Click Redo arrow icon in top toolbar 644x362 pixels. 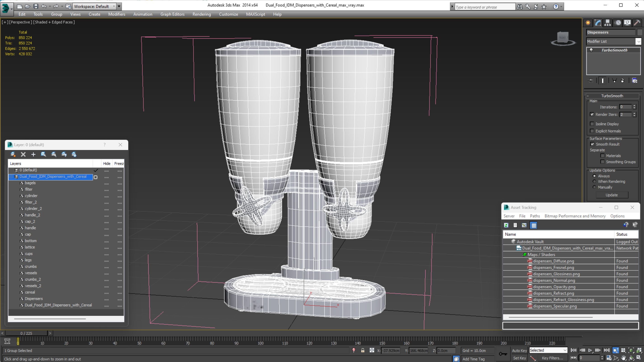56,6
